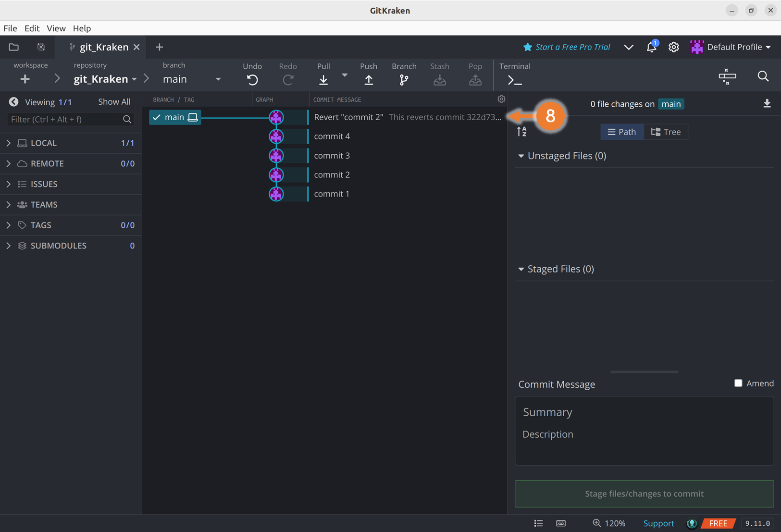The image size is (781, 532).
Task: Click the Stash toolbar icon
Action: (x=439, y=80)
